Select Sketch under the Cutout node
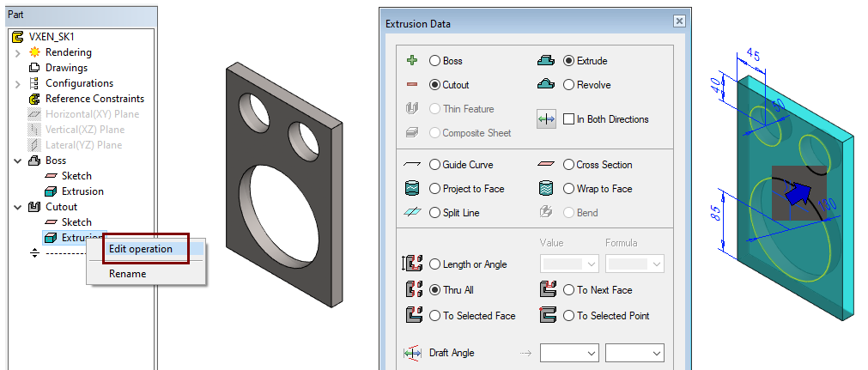The width and height of the screenshot is (868, 370). pos(76,222)
